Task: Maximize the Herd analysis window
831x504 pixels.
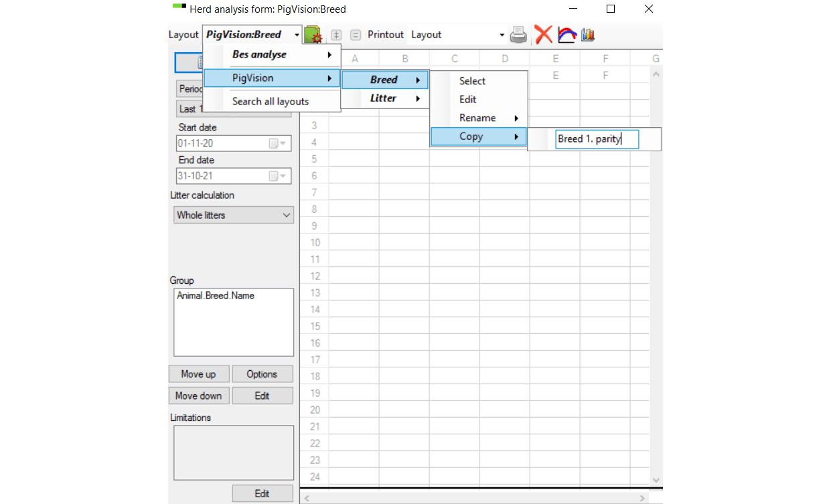Action: pos(610,9)
